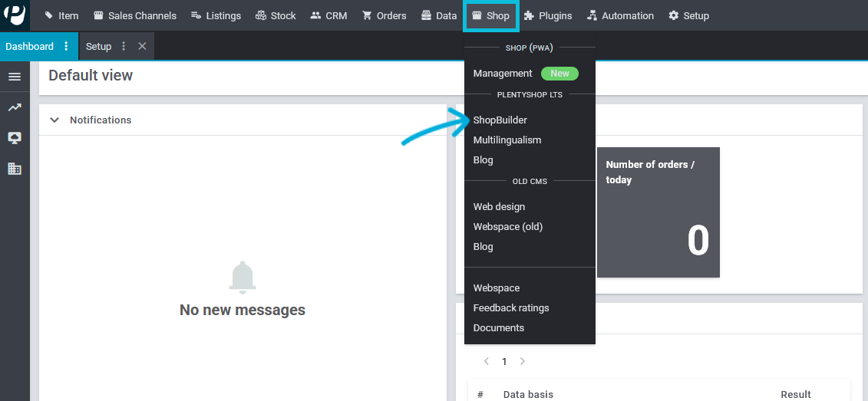The width and height of the screenshot is (868, 401).
Task: Click the green New badge
Action: pyautogui.click(x=559, y=74)
